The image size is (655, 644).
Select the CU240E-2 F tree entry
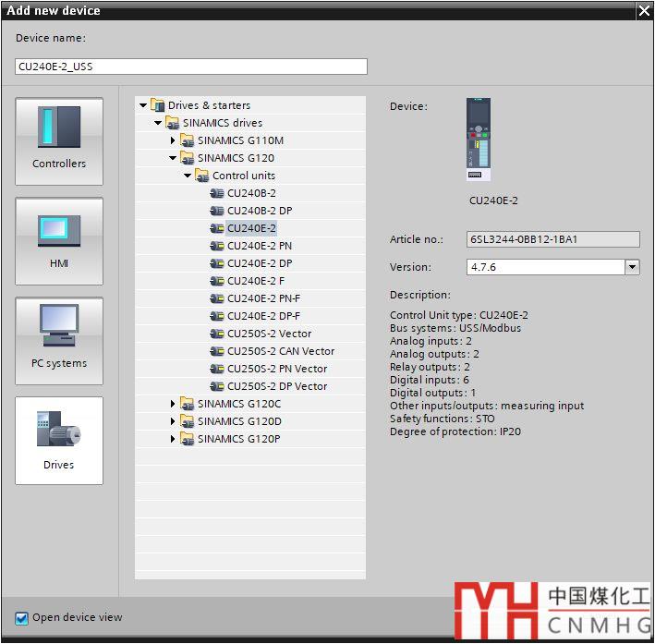pos(256,281)
